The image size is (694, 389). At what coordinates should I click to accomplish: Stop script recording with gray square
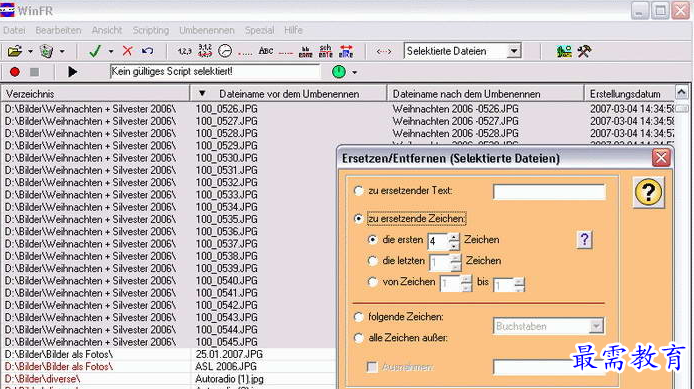[35, 72]
